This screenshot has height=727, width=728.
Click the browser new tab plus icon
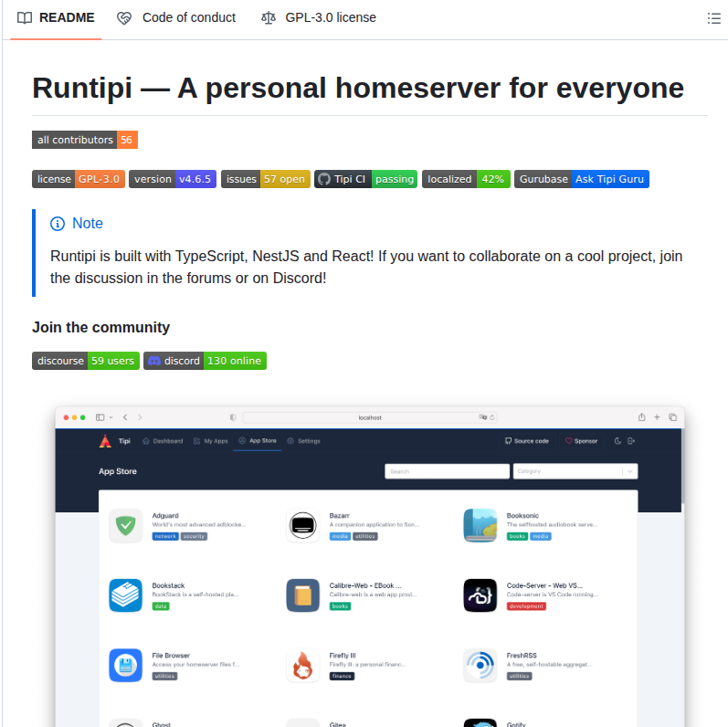pyautogui.click(x=657, y=417)
